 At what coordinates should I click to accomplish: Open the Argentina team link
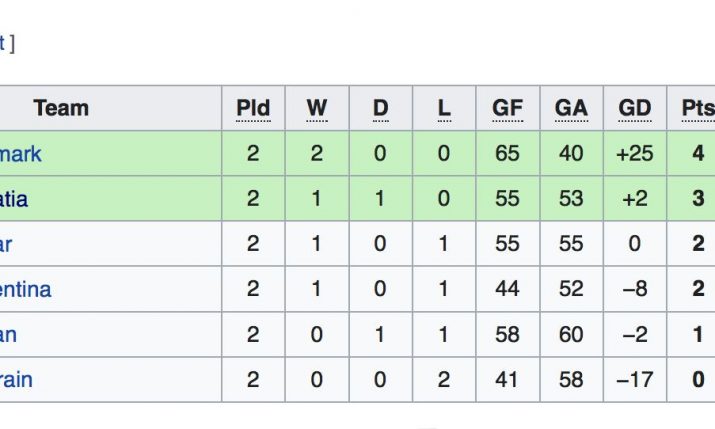click(x=25, y=289)
